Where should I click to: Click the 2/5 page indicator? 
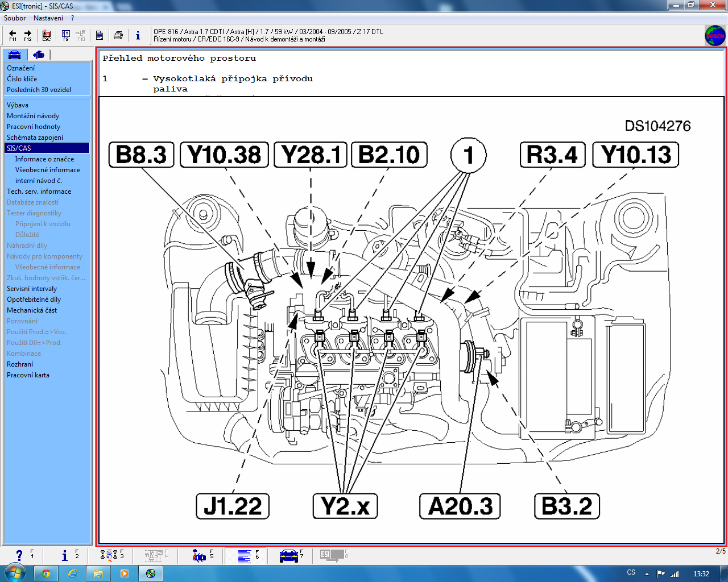(721, 551)
